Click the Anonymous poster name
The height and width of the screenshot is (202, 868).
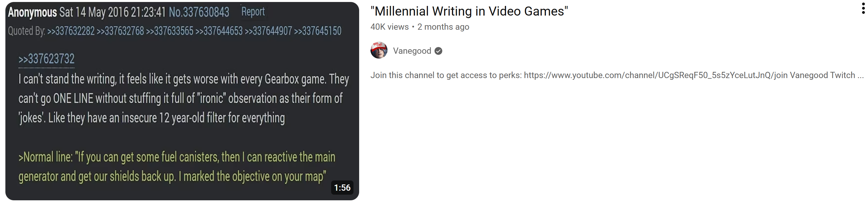coord(32,12)
